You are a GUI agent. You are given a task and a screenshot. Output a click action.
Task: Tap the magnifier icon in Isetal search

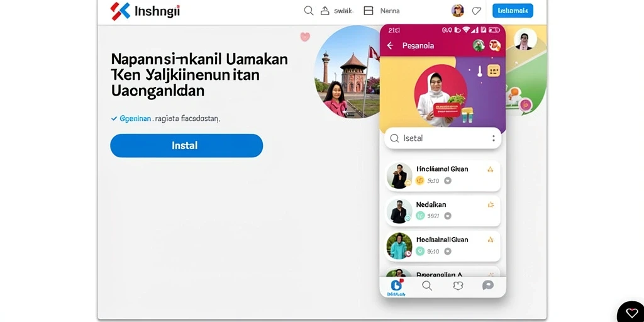394,138
